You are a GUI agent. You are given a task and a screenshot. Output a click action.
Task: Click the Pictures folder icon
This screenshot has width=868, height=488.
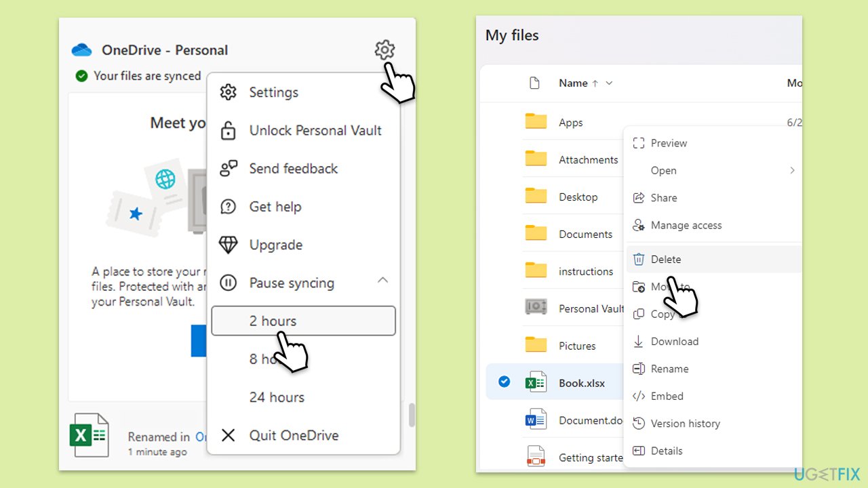click(536, 345)
